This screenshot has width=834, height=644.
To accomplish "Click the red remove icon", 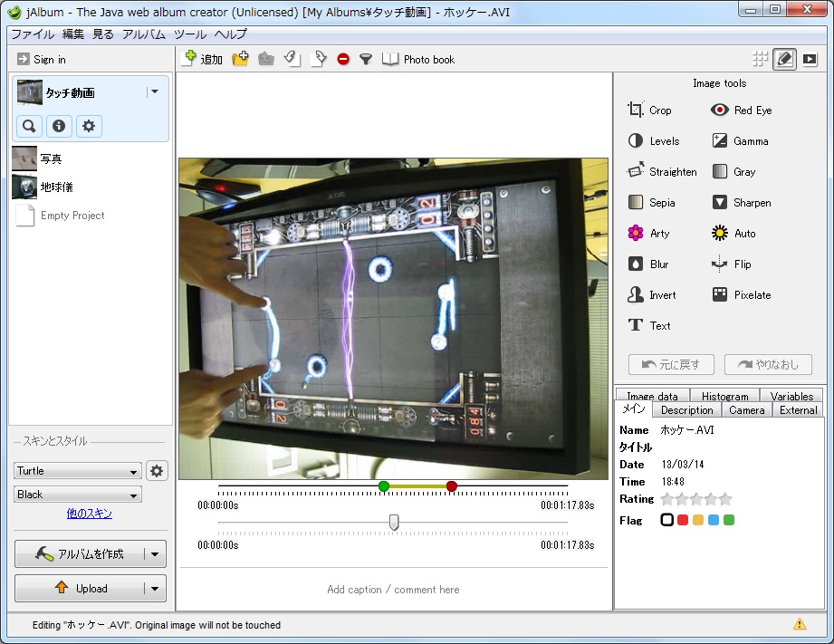I will click(343, 59).
